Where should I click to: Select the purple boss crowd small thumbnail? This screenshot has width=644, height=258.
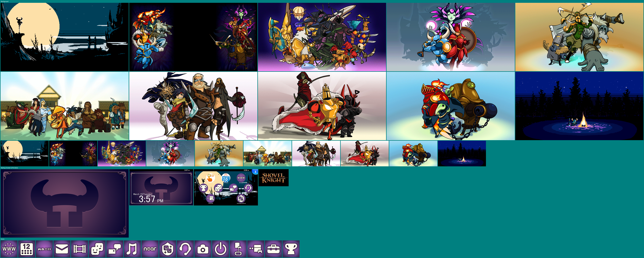[122, 153]
